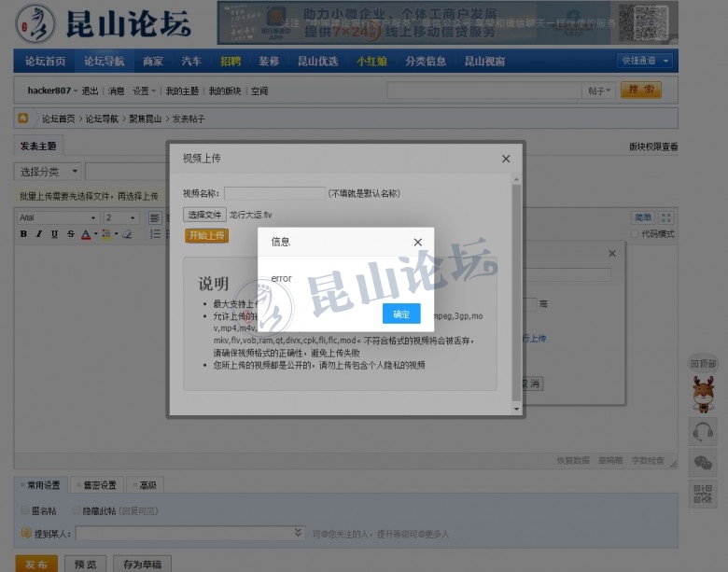Click the WeChat sidebar icon
Viewport: 728px width, 572px height.
702,463
